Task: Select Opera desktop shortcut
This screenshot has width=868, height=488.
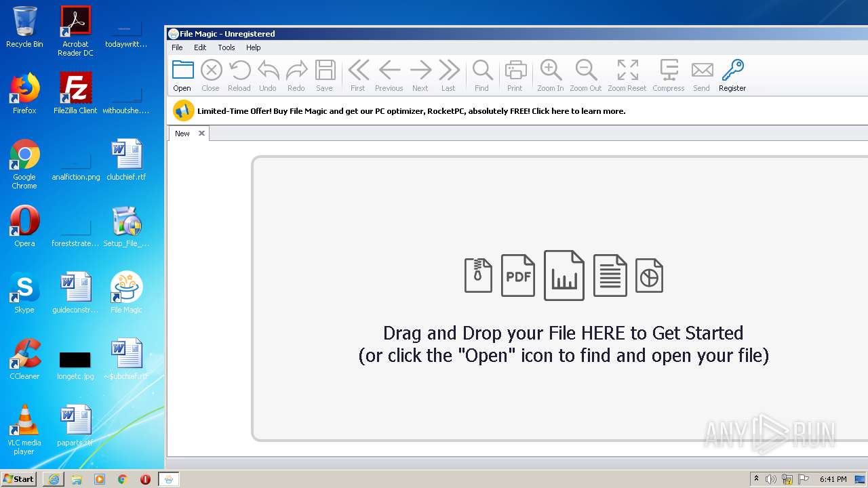Action: point(24,226)
